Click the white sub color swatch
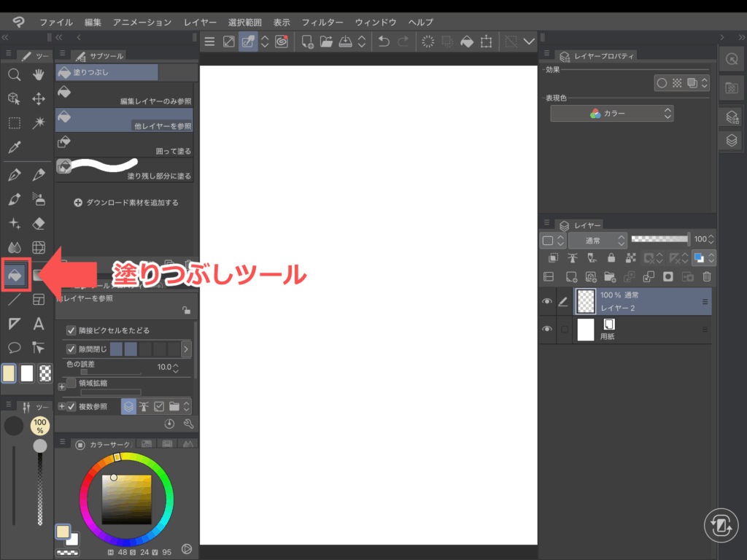 coord(27,373)
